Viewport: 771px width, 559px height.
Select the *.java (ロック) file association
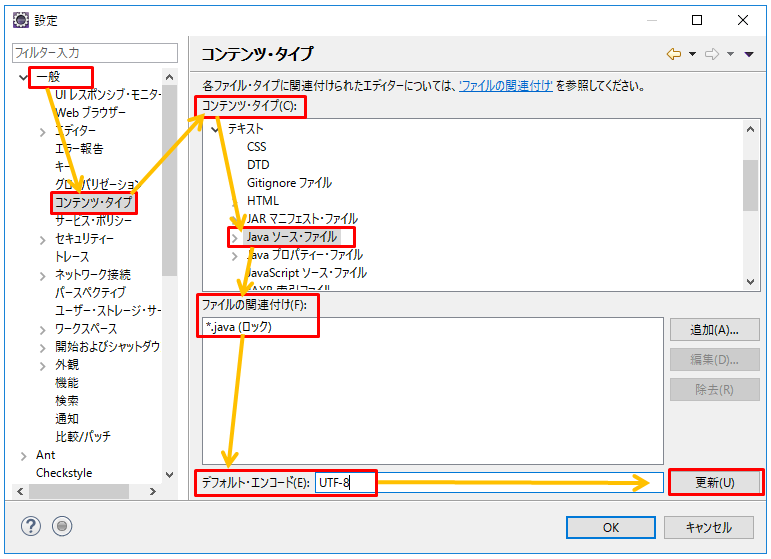[238, 327]
